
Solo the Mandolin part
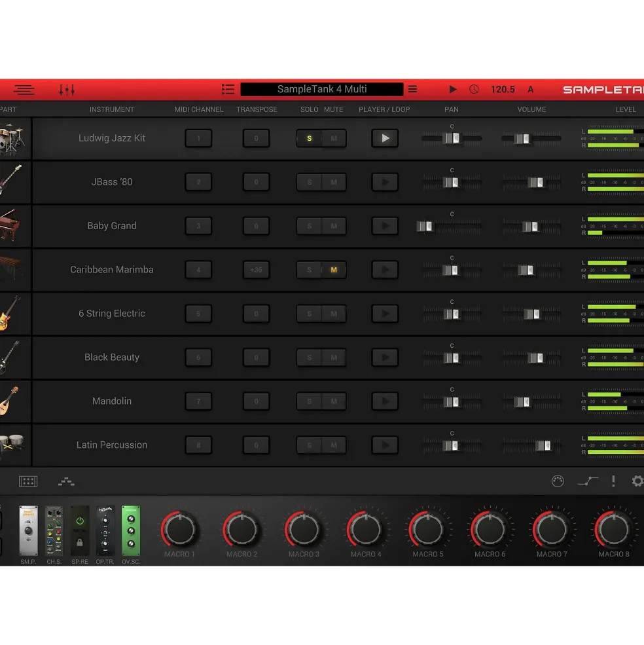point(309,401)
